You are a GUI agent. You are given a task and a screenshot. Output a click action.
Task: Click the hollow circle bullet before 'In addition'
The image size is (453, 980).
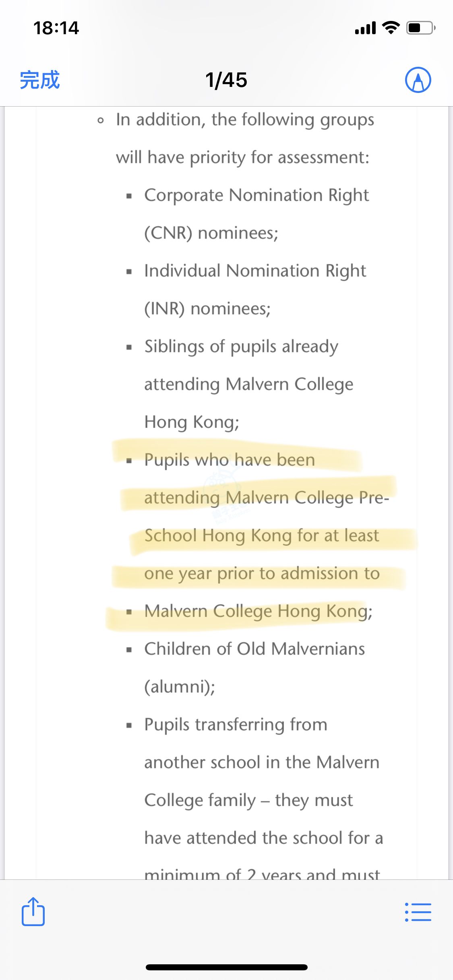[101, 120]
